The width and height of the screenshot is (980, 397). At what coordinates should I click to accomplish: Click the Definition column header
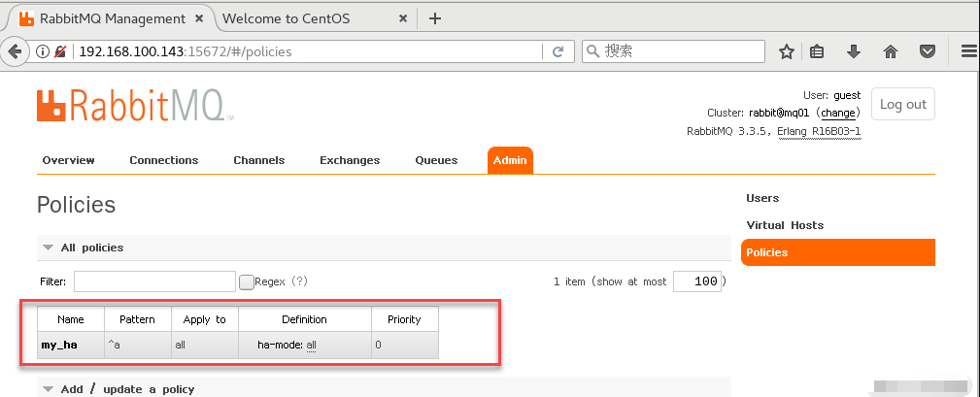[x=305, y=319]
